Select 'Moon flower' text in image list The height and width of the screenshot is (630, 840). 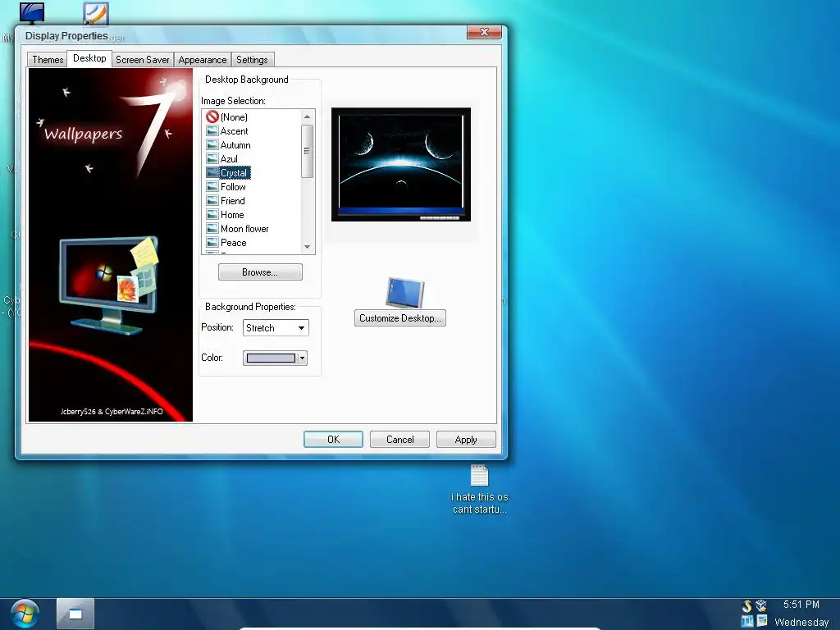click(x=244, y=229)
